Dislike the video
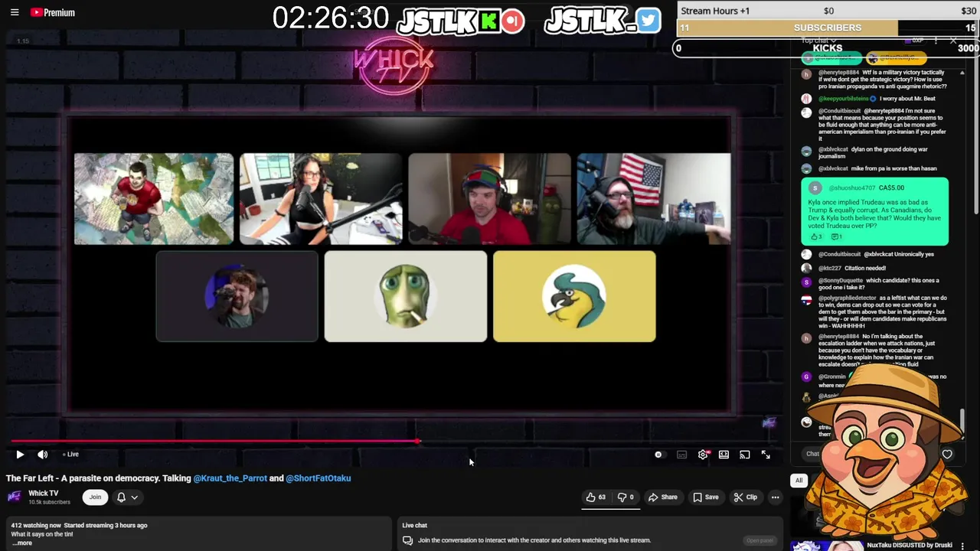980x551 pixels. (x=626, y=497)
